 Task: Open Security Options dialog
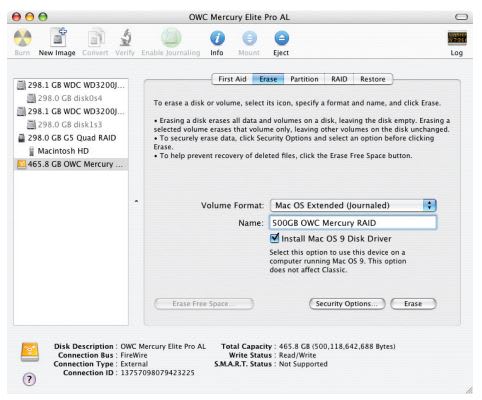pyautogui.click(x=347, y=304)
